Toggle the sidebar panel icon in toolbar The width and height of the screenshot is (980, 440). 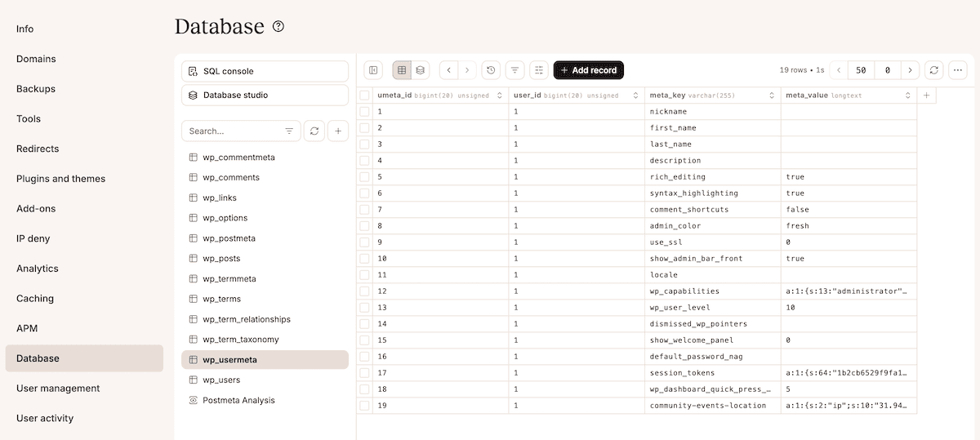(373, 70)
